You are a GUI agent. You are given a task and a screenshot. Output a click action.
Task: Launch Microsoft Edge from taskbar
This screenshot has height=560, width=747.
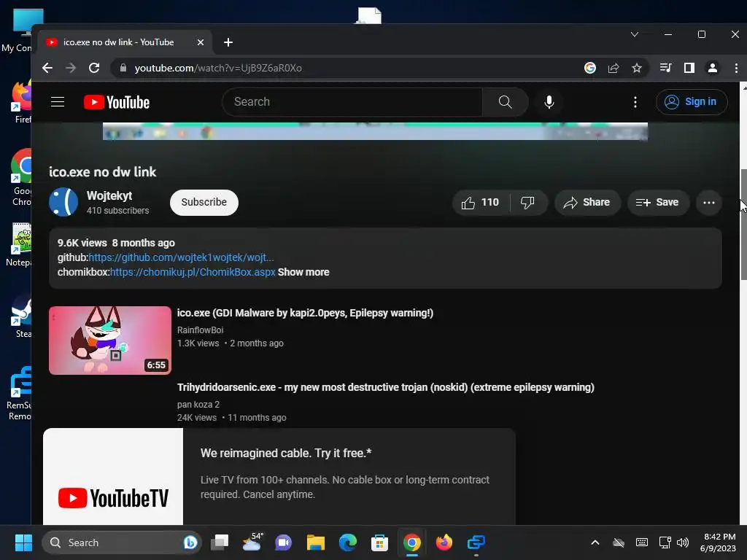[x=348, y=542]
